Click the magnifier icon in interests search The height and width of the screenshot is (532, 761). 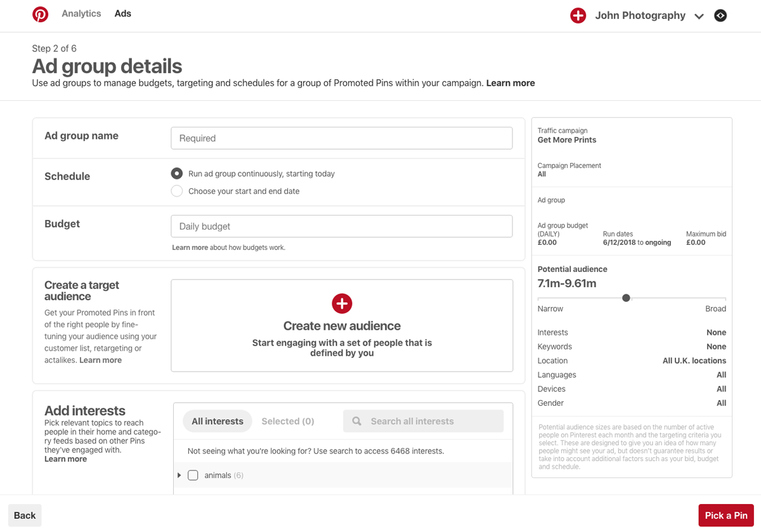pyautogui.click(x=357, y=421)
